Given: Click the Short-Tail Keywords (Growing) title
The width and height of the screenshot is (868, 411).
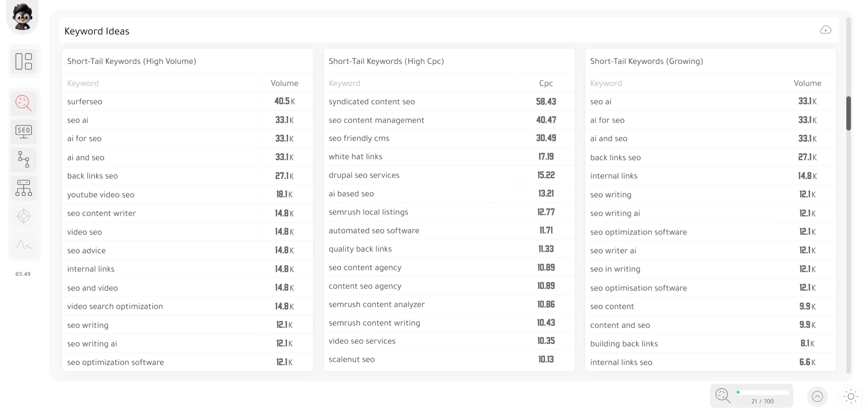Looking at the screenshot, I should pyautogui.click(x=647, y=61).
